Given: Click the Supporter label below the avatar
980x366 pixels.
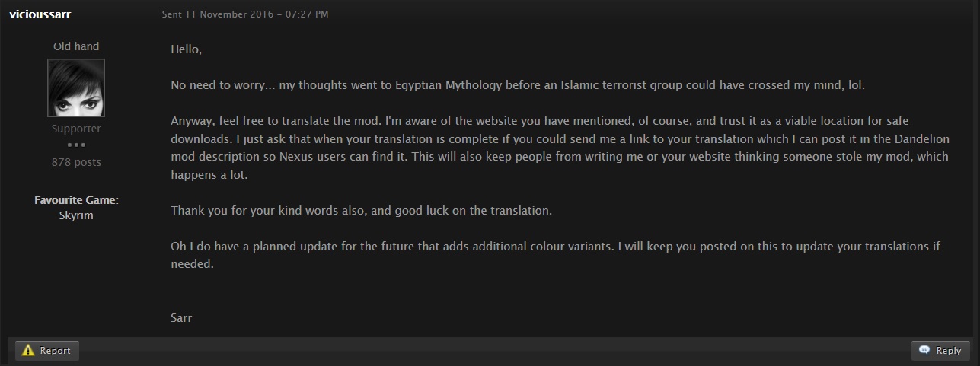Looking at the screenshot, I should [x=76, y=129].
